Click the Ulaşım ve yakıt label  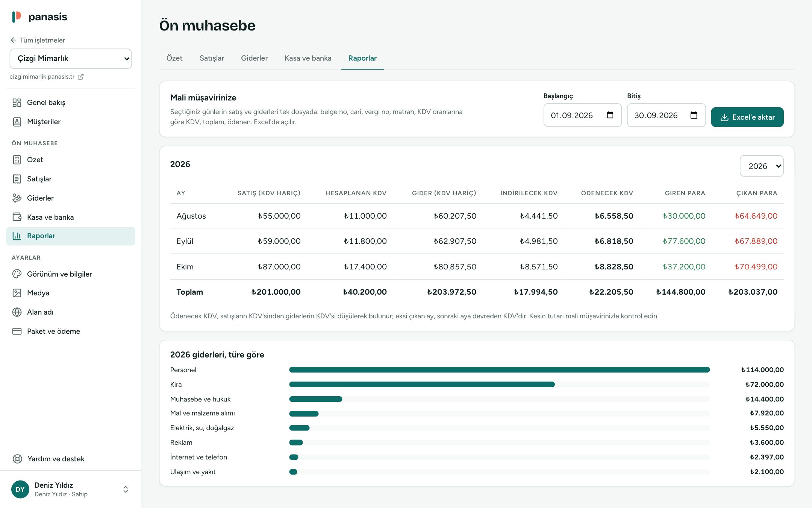[193, 472]
